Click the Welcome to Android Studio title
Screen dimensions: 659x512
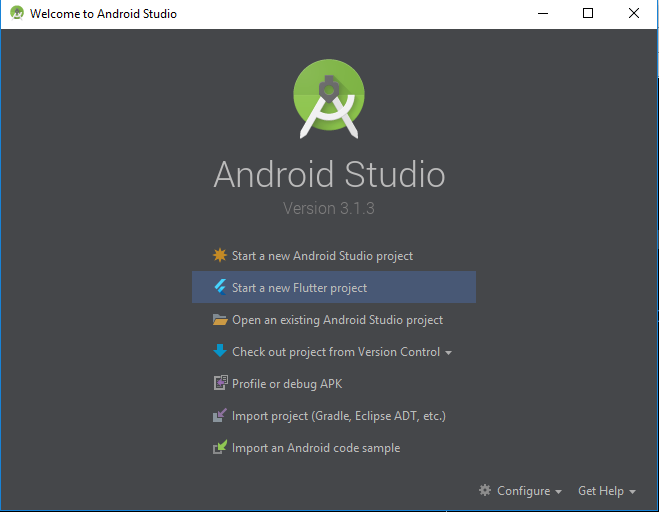tap(103, 13)
